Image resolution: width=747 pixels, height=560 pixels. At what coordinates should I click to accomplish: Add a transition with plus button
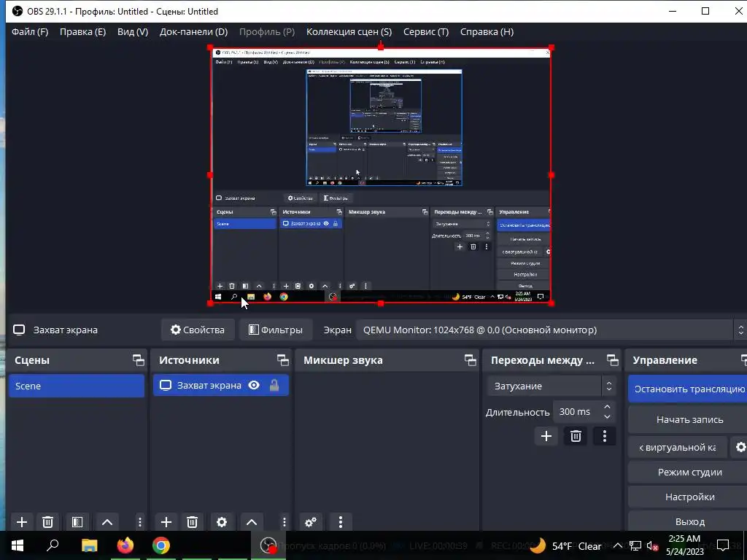click(x=546, y=436)
